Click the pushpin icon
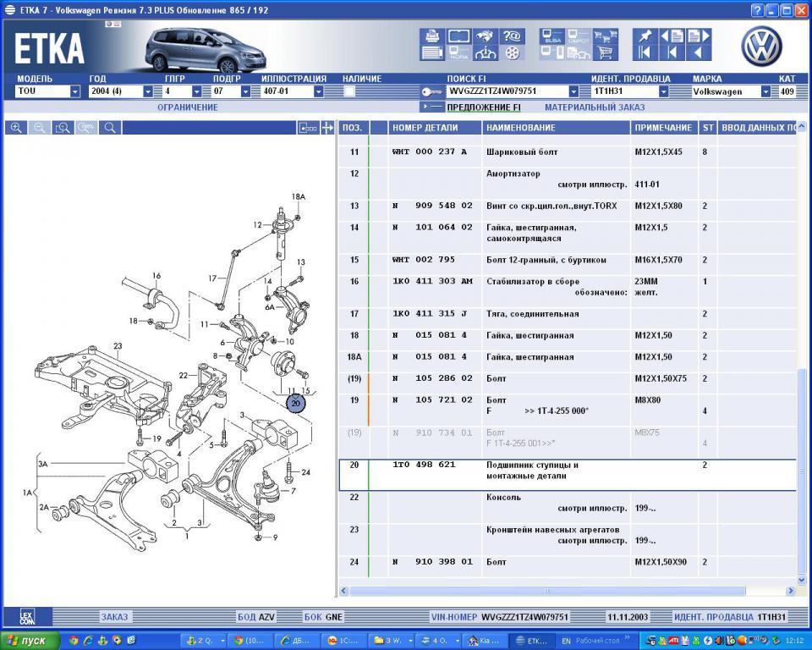 645,36
